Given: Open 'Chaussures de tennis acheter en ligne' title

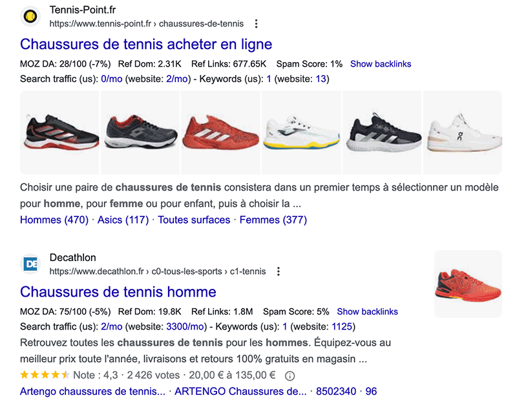Looking at the screenshot, I should click(x=146, y=44).
